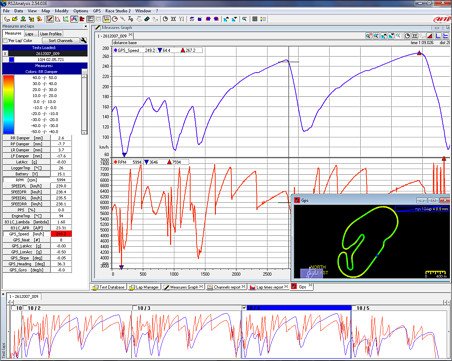Toggle the RR Damper channel button
Screen dimensions: 452x361
26,138
